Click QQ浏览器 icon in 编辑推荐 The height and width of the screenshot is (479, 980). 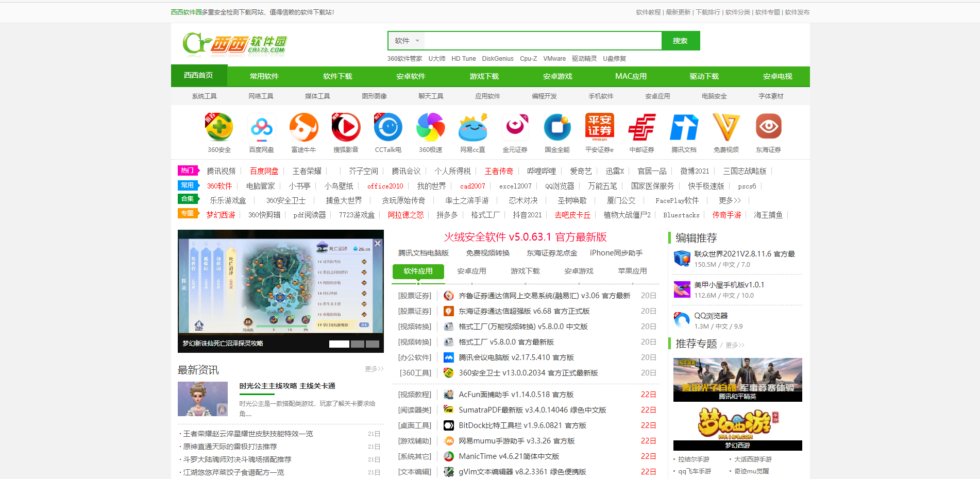coord(682,320)
